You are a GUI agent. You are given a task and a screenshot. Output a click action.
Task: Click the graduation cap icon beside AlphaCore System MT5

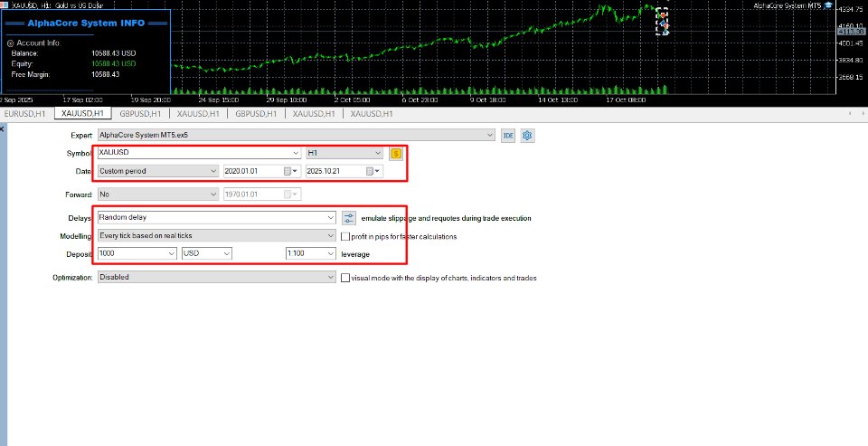click(x=827, y=5)
